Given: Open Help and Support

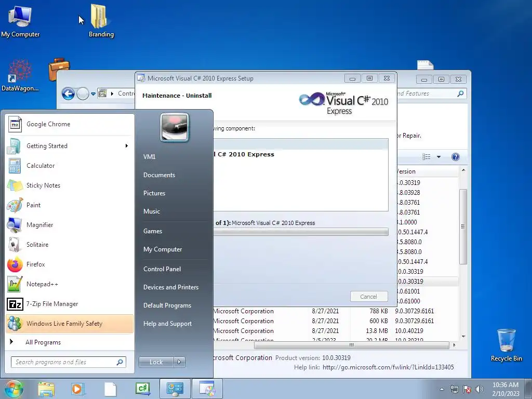Looking at the screenshot, I should pos(167,324).
